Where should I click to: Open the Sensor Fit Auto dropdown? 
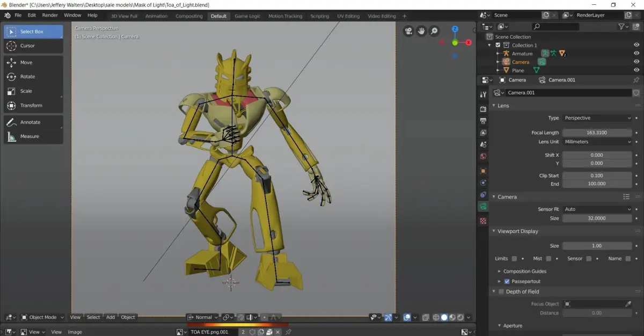(597, 209)
